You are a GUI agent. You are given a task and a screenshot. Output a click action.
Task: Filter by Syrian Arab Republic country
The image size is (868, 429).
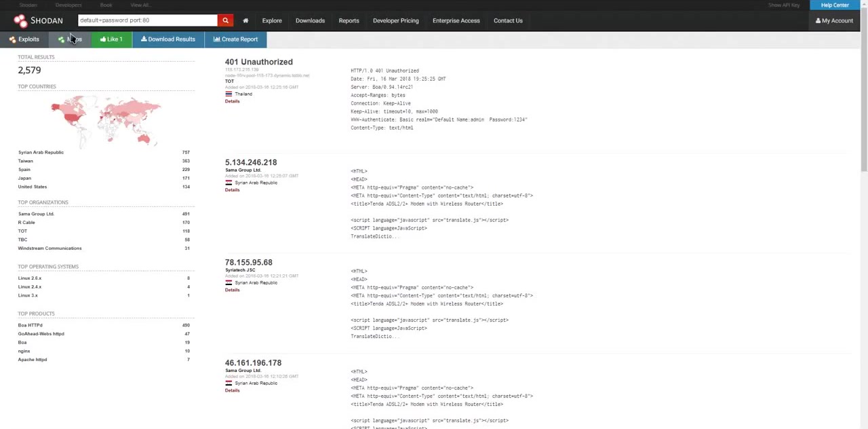click(x=41, y=153)
